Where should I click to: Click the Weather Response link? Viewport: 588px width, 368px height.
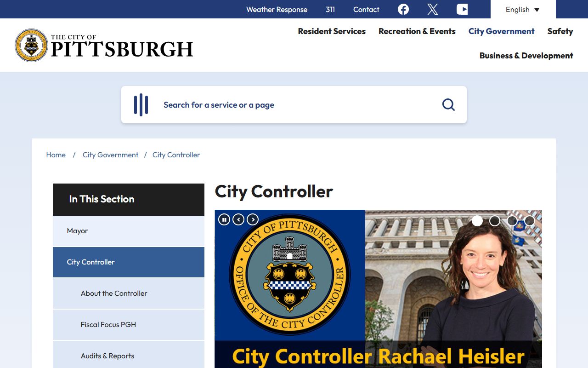pyautogui.click(x=277, y=9)
